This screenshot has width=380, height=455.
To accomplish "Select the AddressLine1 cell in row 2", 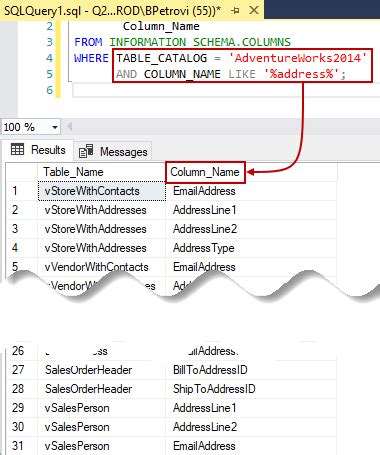I will (251, 210).
